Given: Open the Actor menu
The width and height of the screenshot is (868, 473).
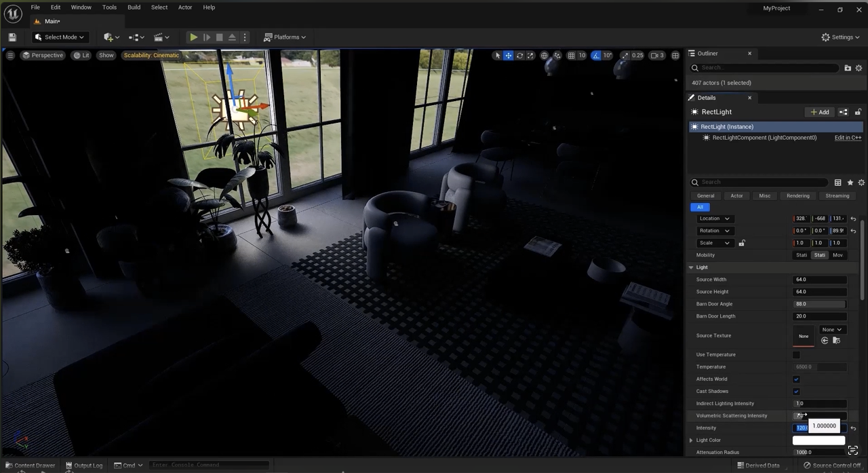Looking at the screenshot, I should [x=185, y=7].
